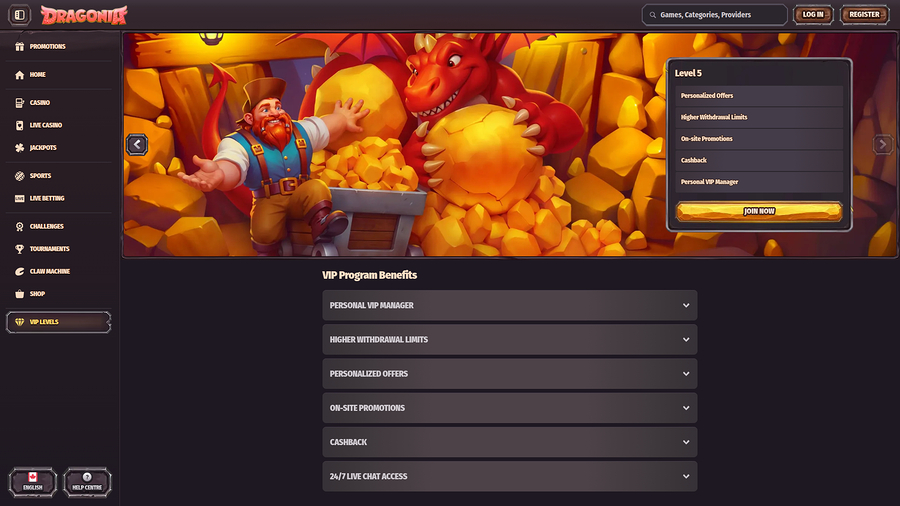Click the VIP Levels diamond icon
The image size is (900, 506).
click(20, 322)
